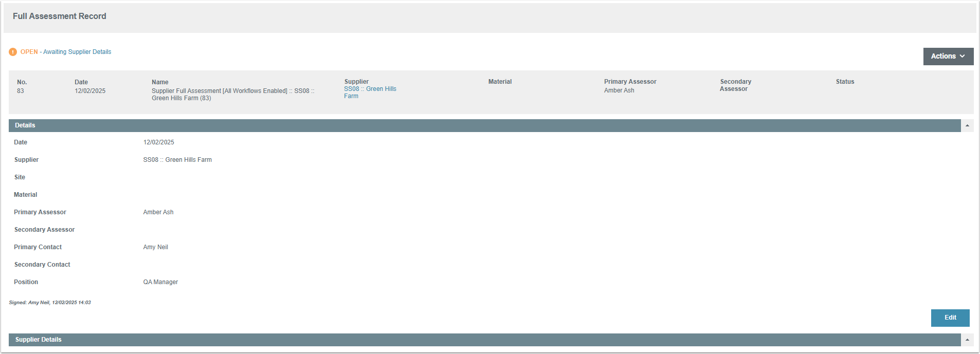The width and height of the screenshot is (980, 354).
Task: Click the Edit button
Action: click(x=950, y=318)
